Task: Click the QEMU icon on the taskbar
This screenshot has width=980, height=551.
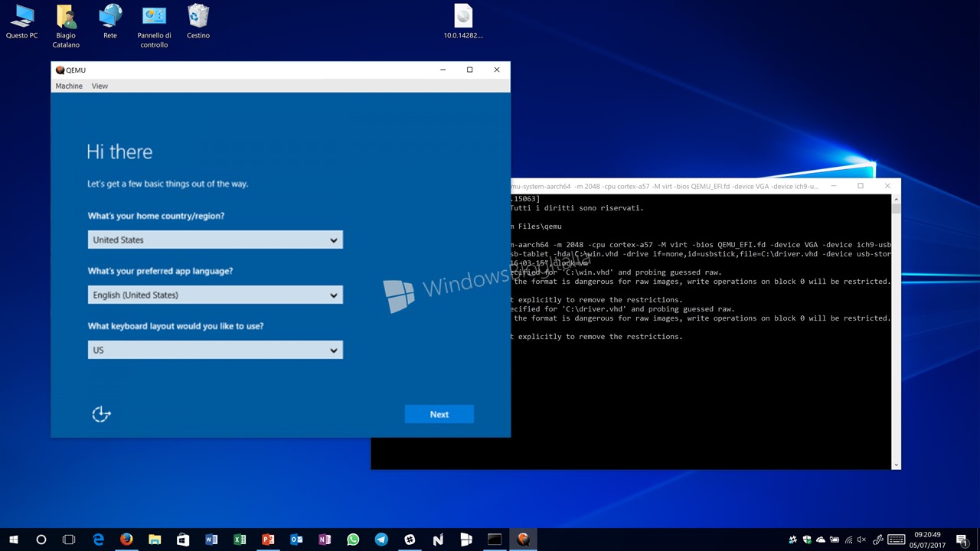Action: pyautogui.click(x=523, y=540)
